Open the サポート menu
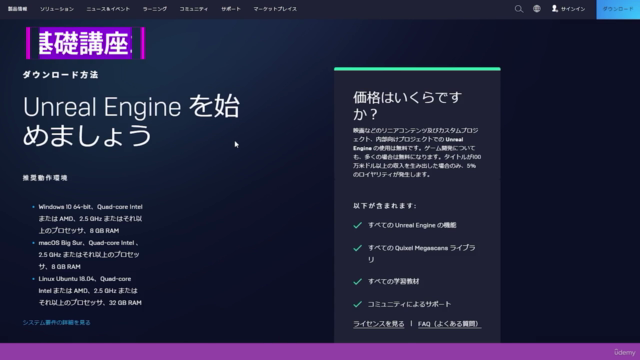640x360 pixels. click(231, 9)
